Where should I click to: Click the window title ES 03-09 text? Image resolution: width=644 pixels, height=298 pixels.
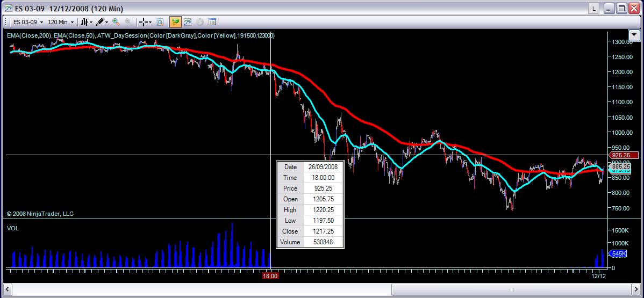coord(29,9)
